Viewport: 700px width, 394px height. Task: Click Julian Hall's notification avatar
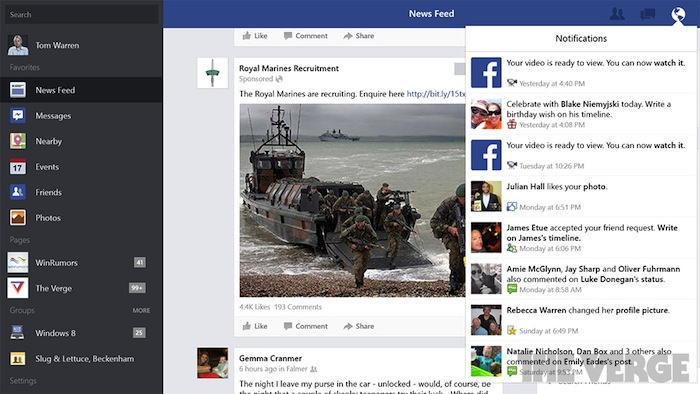pos(486,196)
